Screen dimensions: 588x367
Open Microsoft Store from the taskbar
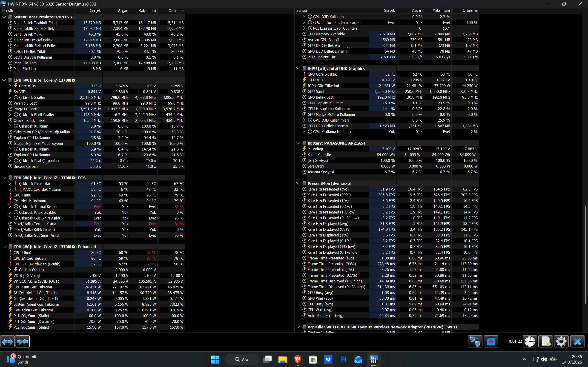coord(313,359)
